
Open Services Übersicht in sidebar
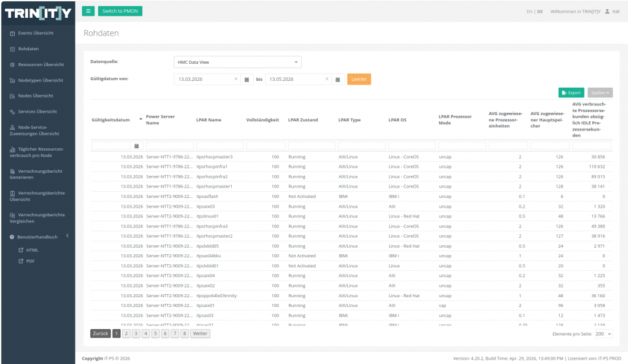[x=37, y=112]
